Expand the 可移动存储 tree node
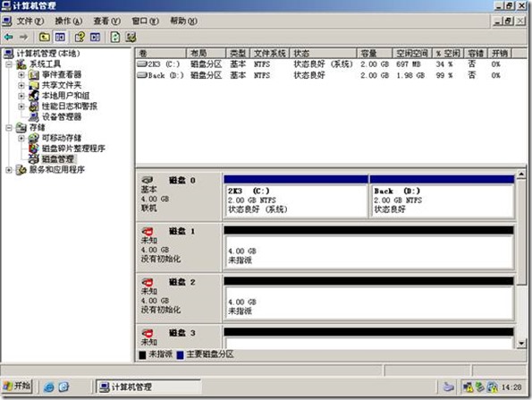The width and height of the screenshot is (532, 400). pyautogui.click(x=21, y=138)
